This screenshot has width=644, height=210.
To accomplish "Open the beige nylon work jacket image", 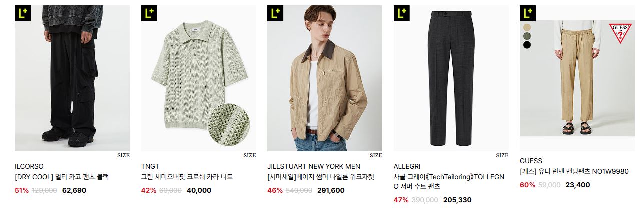I will click(325, 78).
